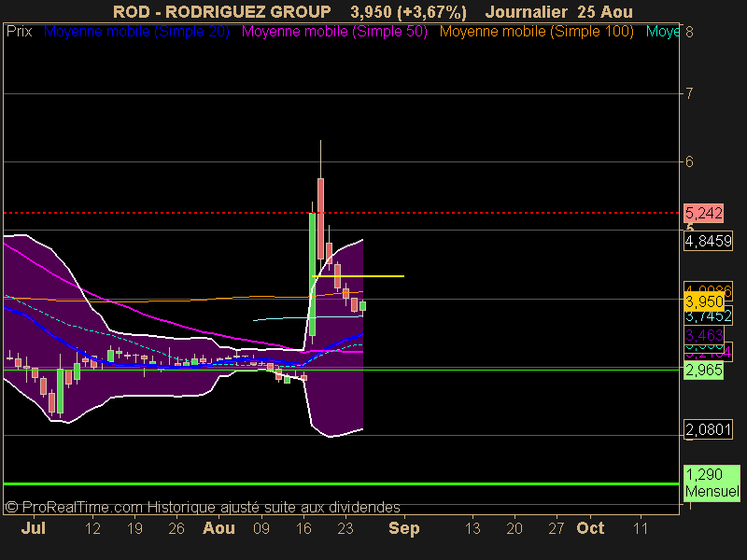
Task: Click the 3,950 (+3,67%) quote in title
Action: [408, 12]
